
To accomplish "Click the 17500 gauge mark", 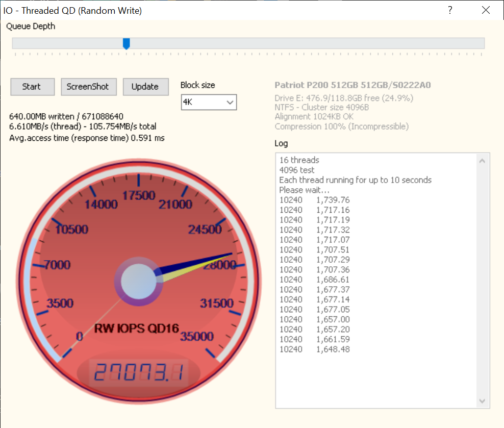I will [139, 196].
